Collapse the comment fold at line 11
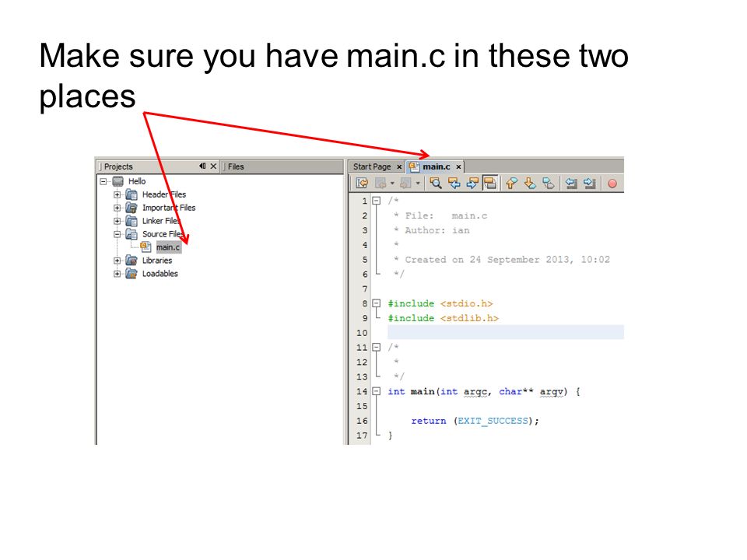This screenshot has width=747, height=560. tap(377, 347)
